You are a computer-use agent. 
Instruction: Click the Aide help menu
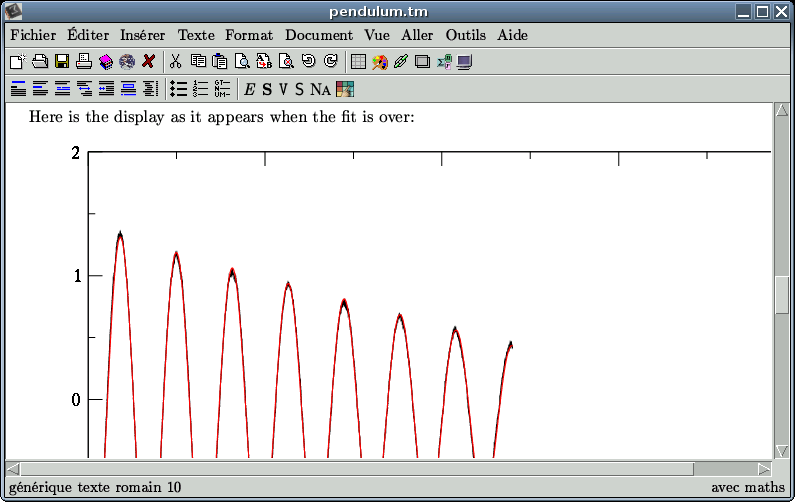coord(513,35)
